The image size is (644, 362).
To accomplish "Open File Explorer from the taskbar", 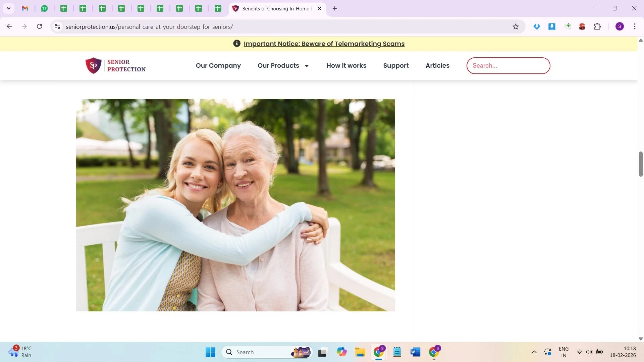I will (x=360, y=352).
